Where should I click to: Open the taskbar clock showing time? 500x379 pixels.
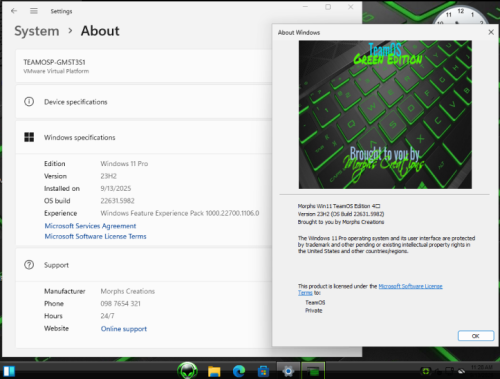coord(482,371)
